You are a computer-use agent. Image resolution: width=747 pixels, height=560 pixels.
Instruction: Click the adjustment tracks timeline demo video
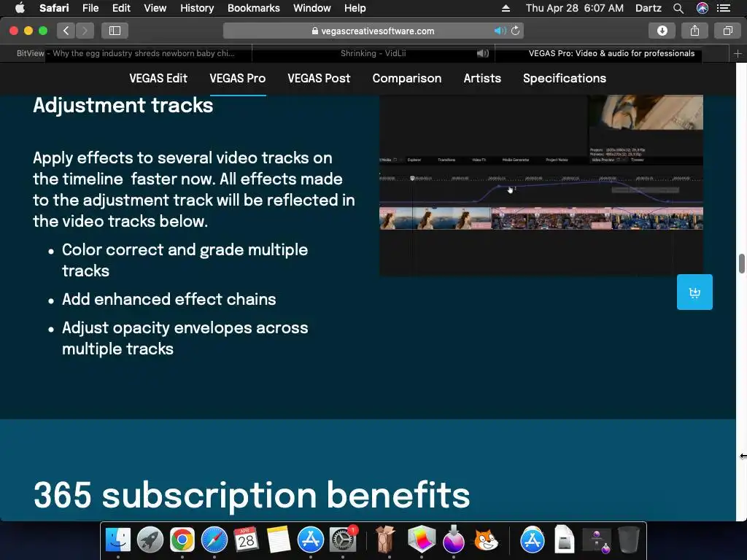541,184
